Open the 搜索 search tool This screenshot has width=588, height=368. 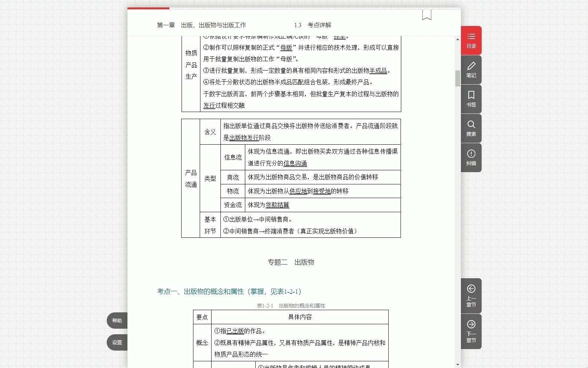point(471,128)
